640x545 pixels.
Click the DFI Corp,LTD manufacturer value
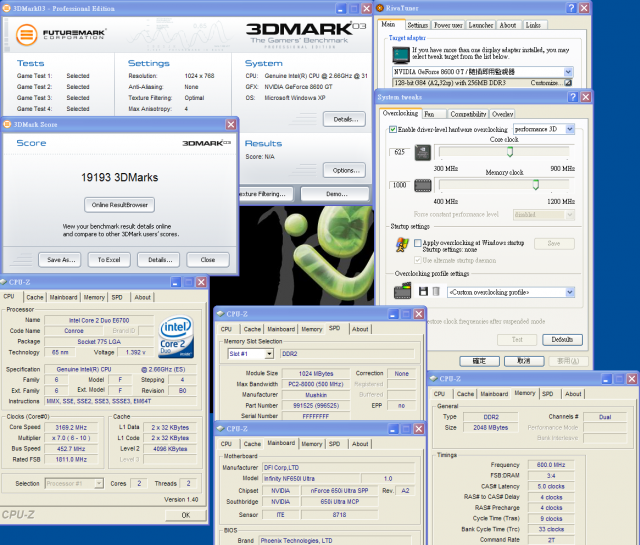point(338,467)
